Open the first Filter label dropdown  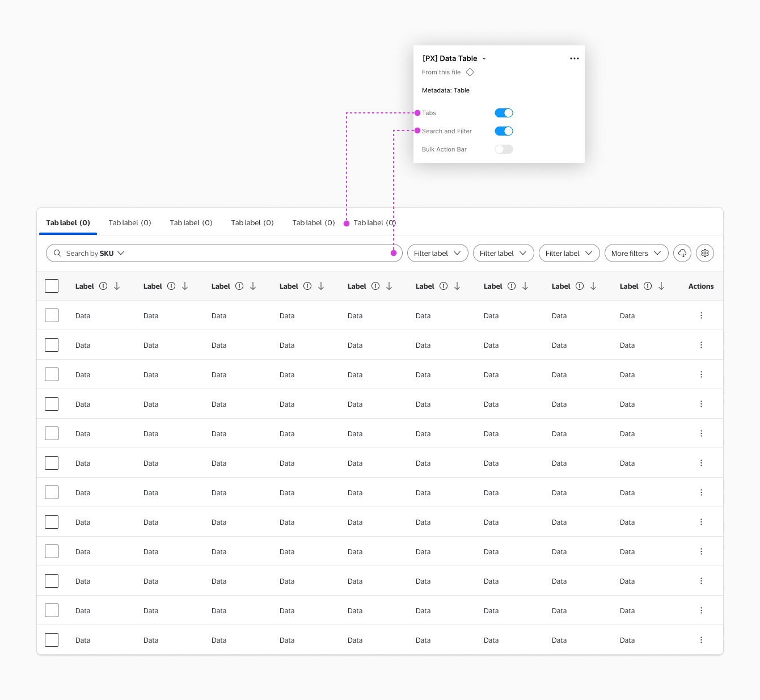coord(437,254)
